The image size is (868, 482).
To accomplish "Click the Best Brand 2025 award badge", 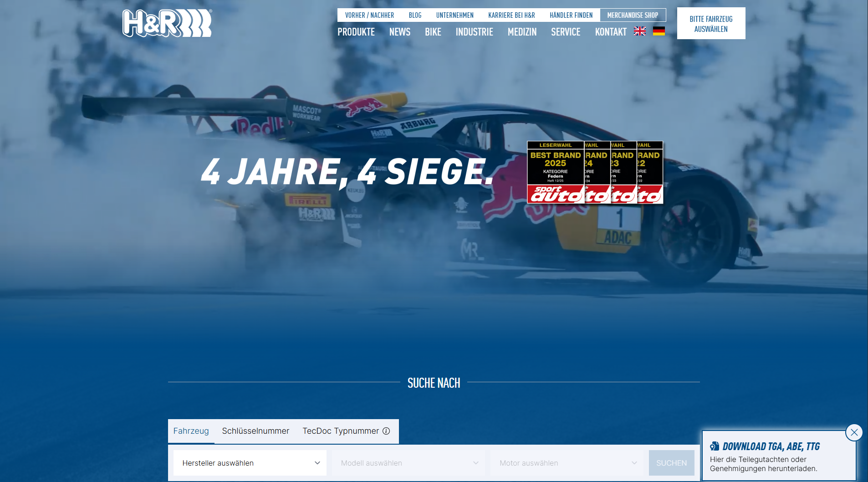I will coord(555,172).
